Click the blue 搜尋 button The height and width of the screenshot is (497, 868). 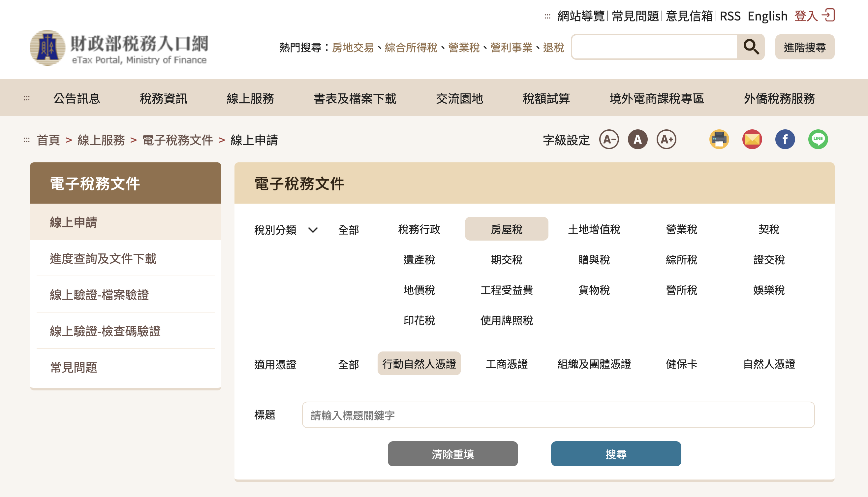616,454
